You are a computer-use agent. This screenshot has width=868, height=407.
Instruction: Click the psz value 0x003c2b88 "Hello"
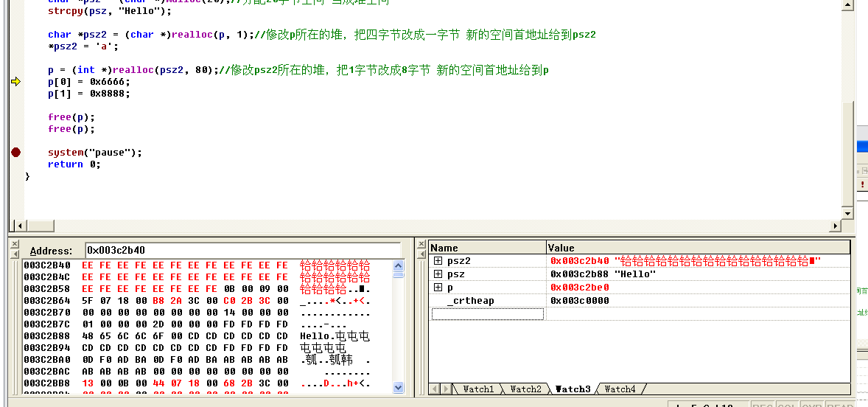[603, 274]
